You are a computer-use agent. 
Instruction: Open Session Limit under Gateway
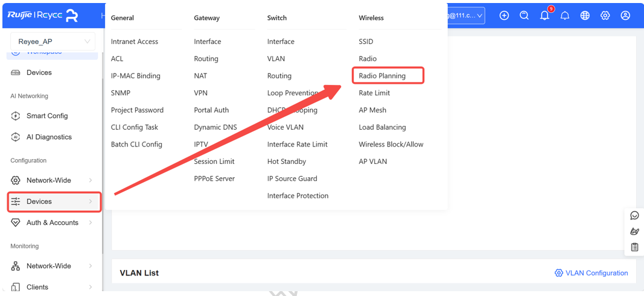(214, 162)
